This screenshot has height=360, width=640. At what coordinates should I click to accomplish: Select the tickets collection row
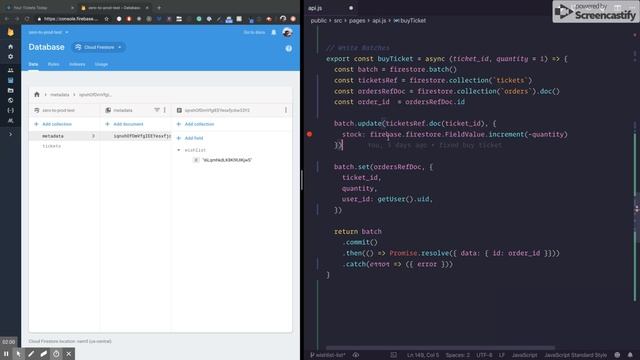pos(64,146)
